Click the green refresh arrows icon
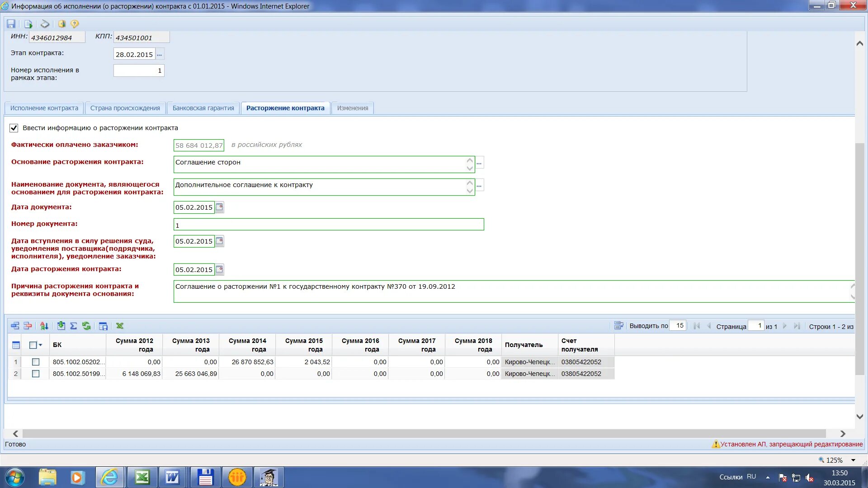This screenshot has width=868, height=488. point(86,326)
